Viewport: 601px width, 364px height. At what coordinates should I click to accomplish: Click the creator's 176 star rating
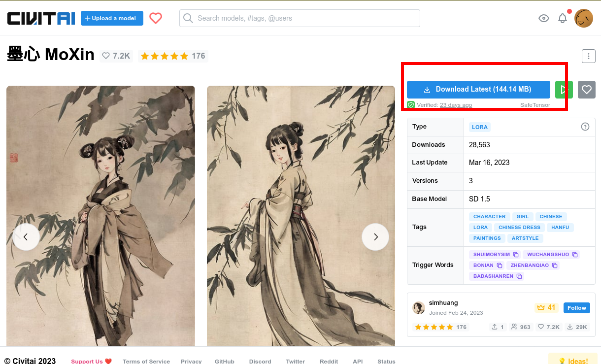(x=441, y=327)
